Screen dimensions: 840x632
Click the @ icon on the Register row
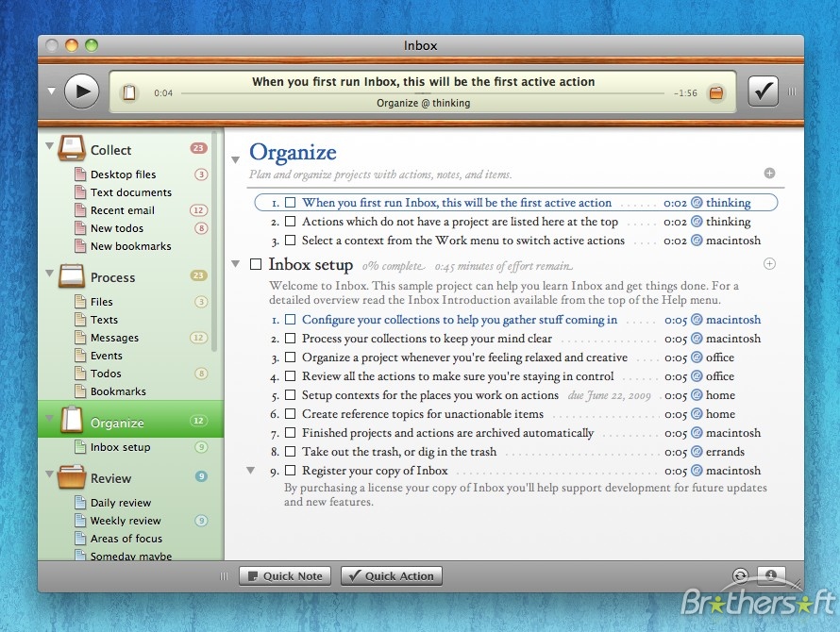[x=697, y=471]
